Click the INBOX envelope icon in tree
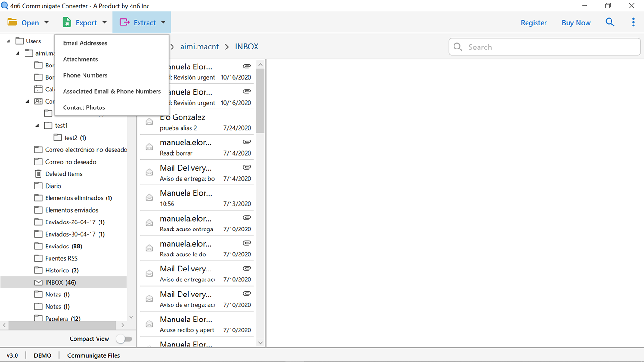 [x=39, y=282]
